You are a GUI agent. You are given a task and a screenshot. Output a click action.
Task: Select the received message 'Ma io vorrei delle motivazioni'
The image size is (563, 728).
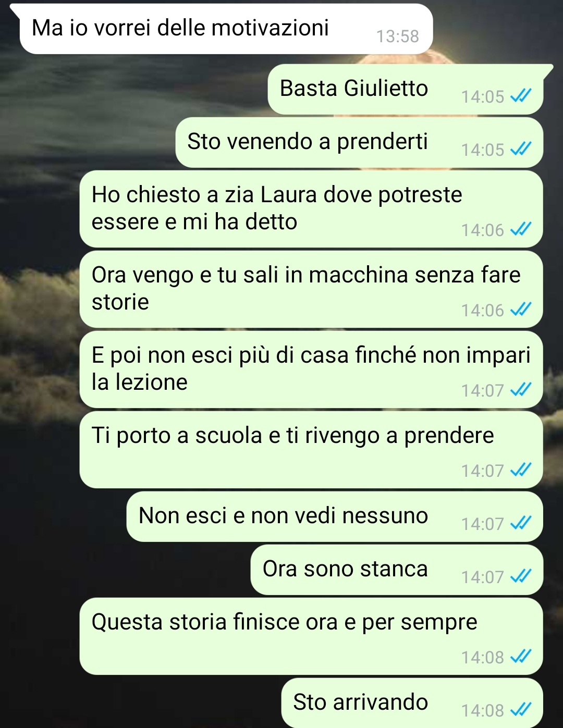click(x=226, y=29)
